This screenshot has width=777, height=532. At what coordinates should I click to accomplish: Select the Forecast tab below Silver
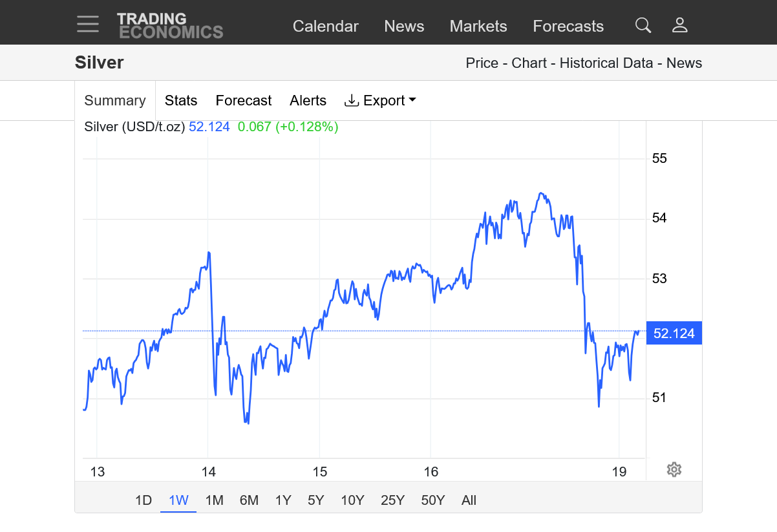point(244,101)
